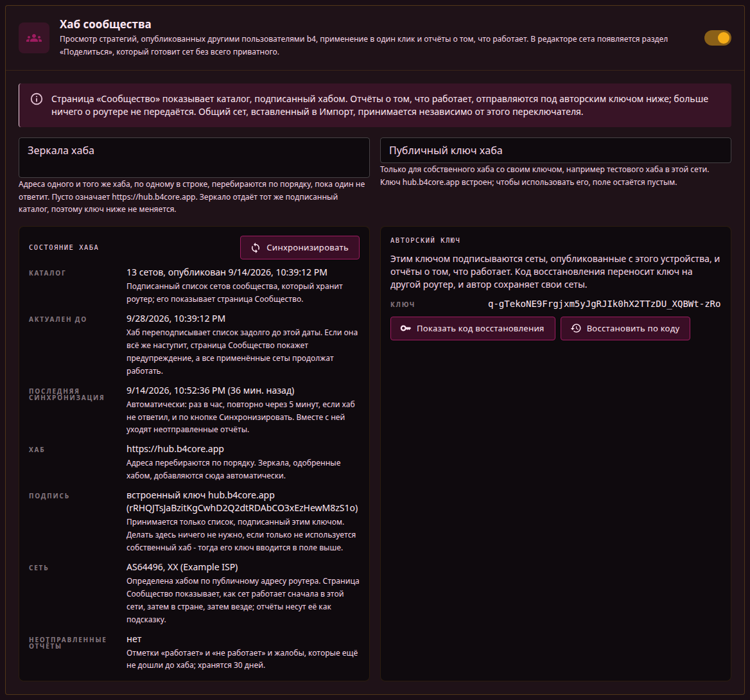The image size is (750, 700).
Task: Click the network value AS64496, XX (Example ISP)
Action: [182, 567]
